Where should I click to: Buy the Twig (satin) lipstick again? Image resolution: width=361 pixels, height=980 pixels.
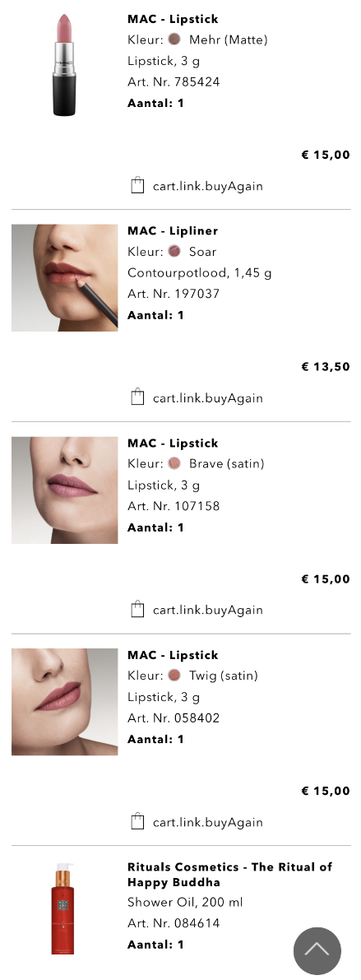coord(197,822)
